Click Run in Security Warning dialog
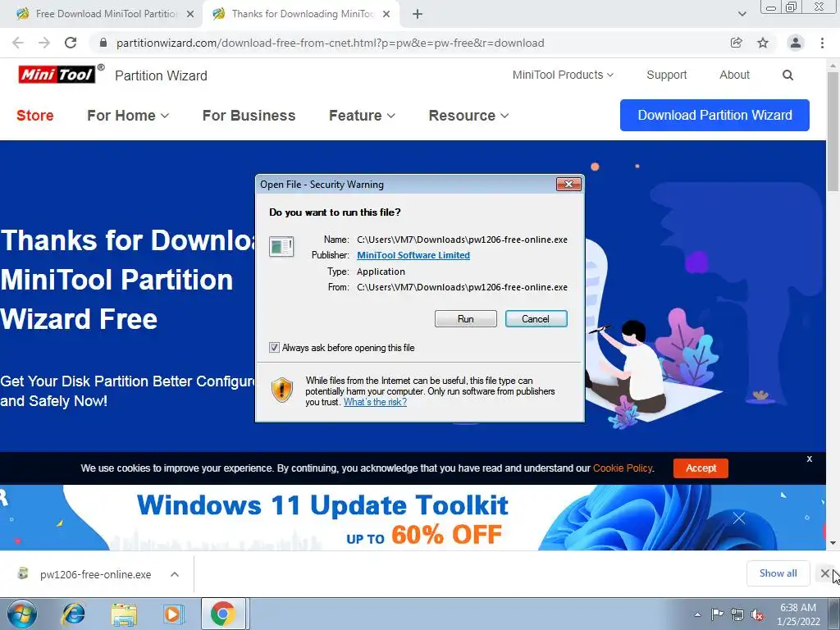The width and height of the screenshot is (840, 630). pos(466,319)
